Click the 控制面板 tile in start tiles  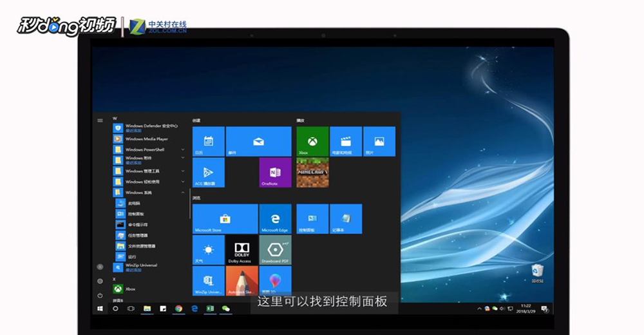click(312, 218)
